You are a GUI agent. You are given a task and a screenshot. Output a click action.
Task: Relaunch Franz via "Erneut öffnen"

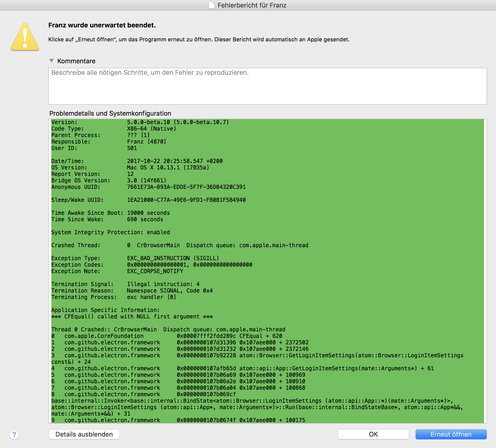[x=451, y=434]
